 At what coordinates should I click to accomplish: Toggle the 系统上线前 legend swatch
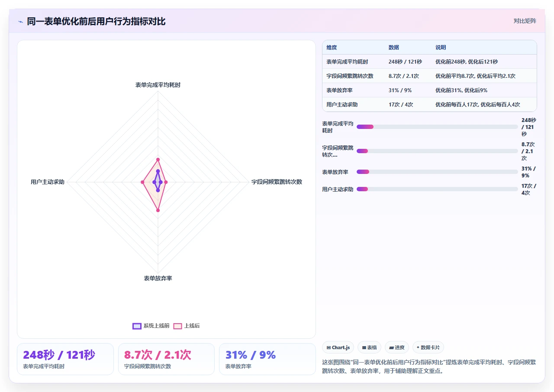click(137, 326)
